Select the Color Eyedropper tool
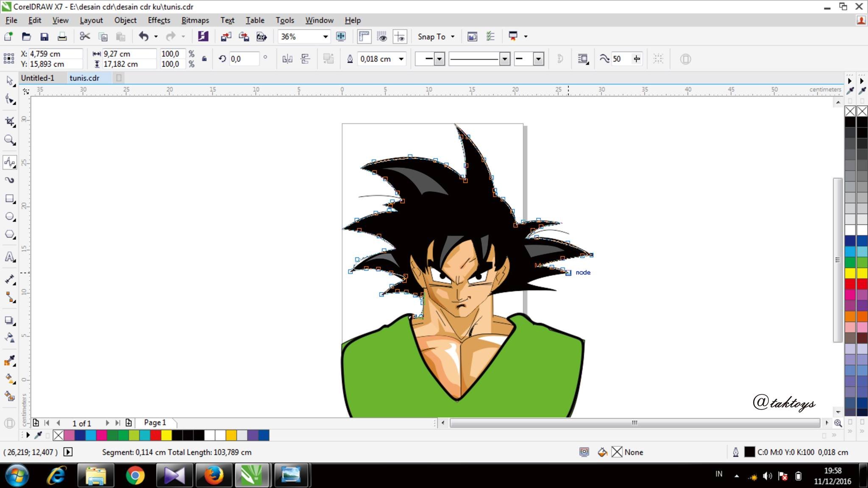Screen dimensions: 868x488 9,361
